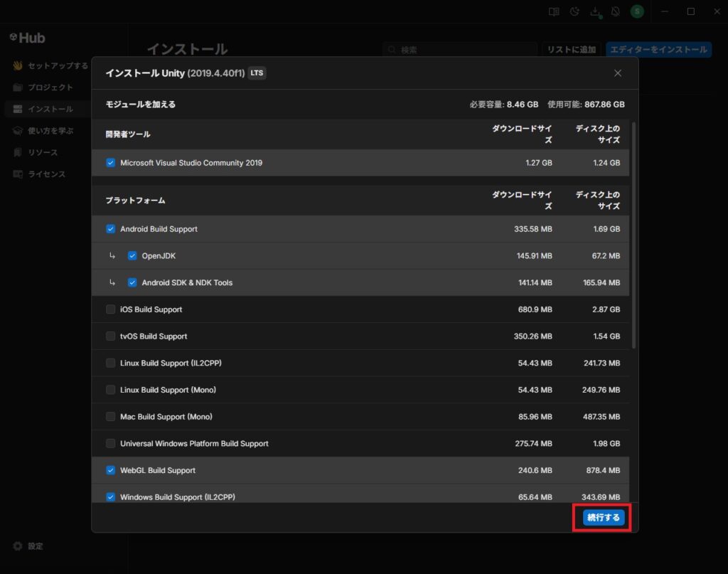Open the green S account avatar
This screenshot has height=574, width=728.
click(x=637, y=11)
